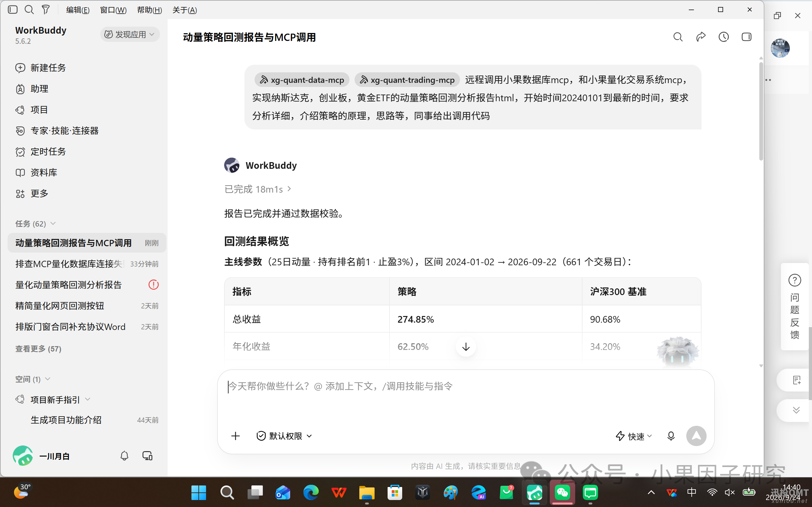Expand 已完成 18m1s details

point(257,189)
